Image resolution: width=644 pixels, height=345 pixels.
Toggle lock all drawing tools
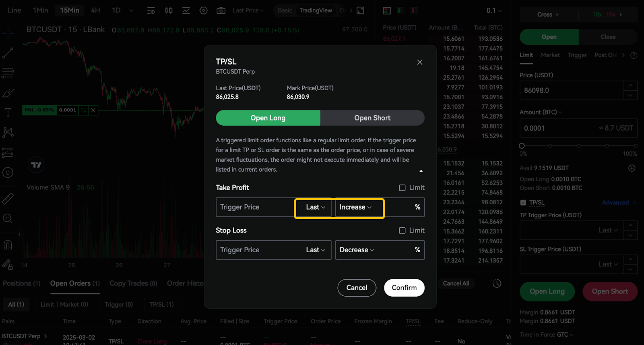click(8, 264)
